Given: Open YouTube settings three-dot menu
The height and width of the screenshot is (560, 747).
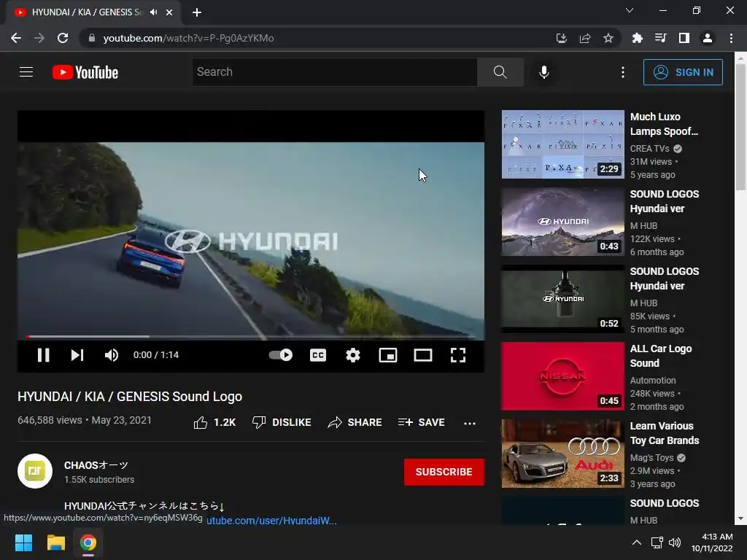Looking at the screenshot, I should click(623, 72).
